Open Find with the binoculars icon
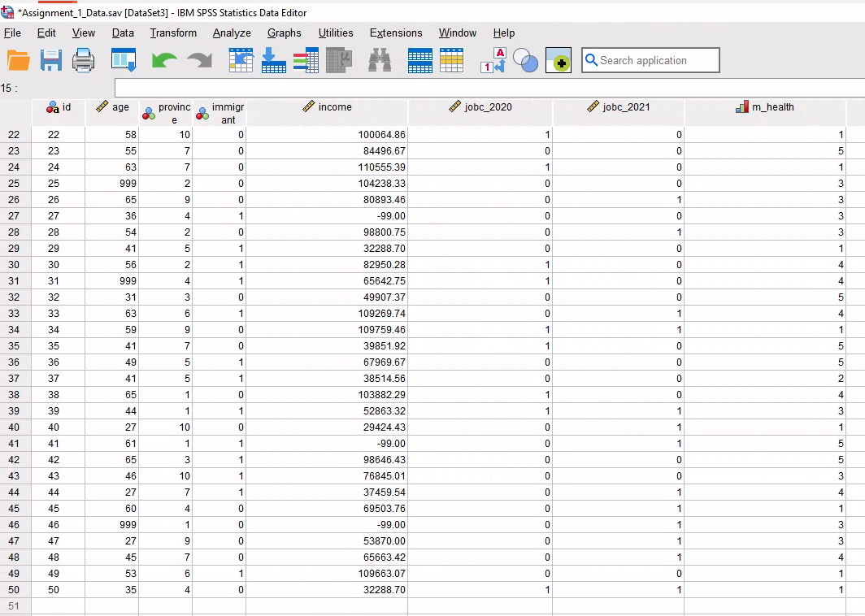The image size is (865, 616). click(380, 61)
